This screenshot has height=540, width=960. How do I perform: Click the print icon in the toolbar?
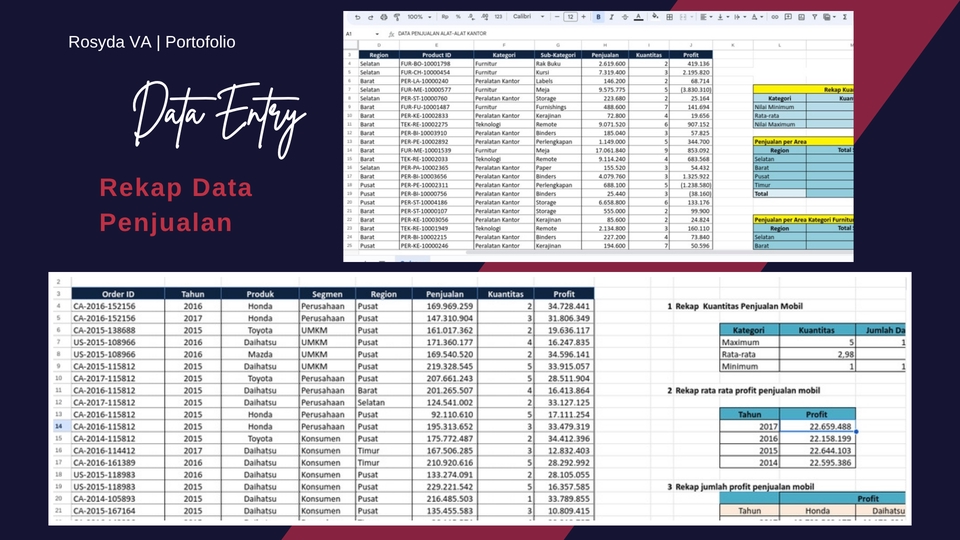click(383, 17)
